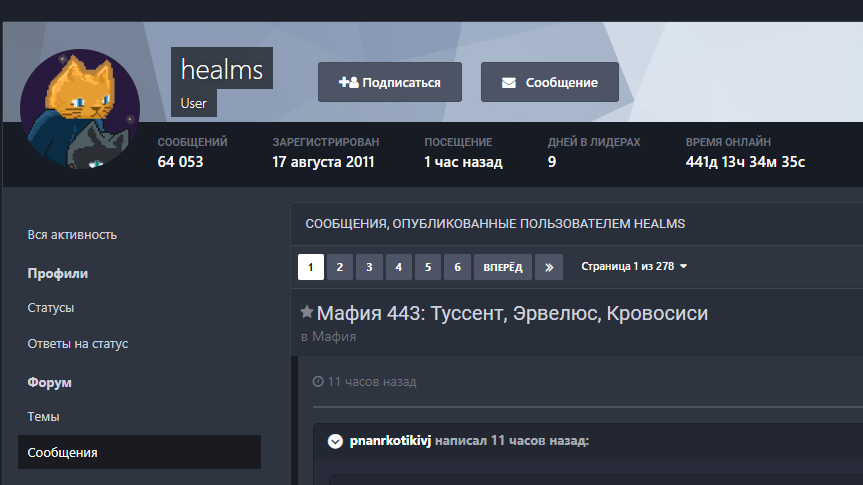Click the Профили section heading
This screenshot has height=485, width=863.
coord(58,274)
